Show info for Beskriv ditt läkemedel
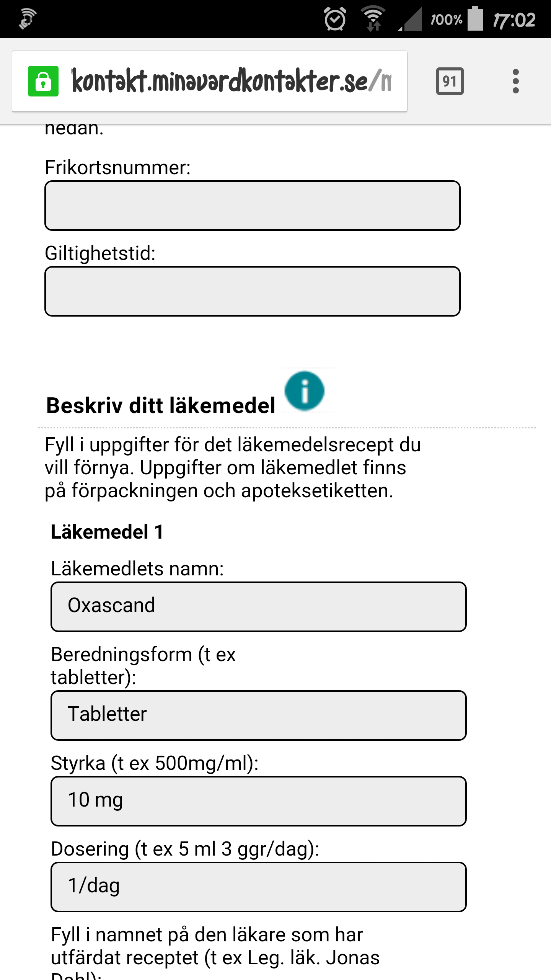551x980 pixels. 305,391
